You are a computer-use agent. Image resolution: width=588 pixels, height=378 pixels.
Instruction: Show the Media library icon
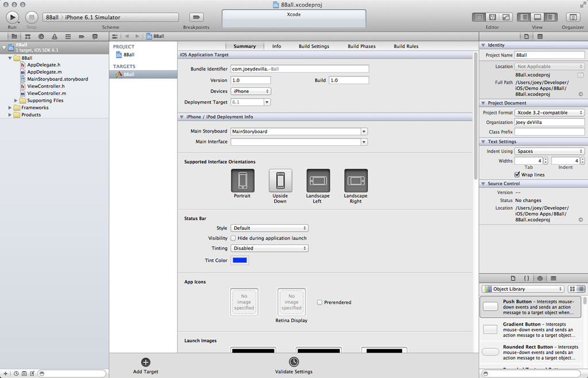[554, 278]
